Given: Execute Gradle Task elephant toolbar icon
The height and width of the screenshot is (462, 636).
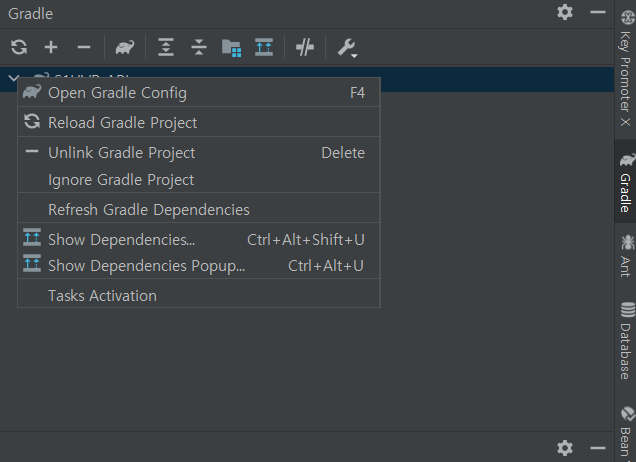Looking at the screenshot, I should 125,47.
